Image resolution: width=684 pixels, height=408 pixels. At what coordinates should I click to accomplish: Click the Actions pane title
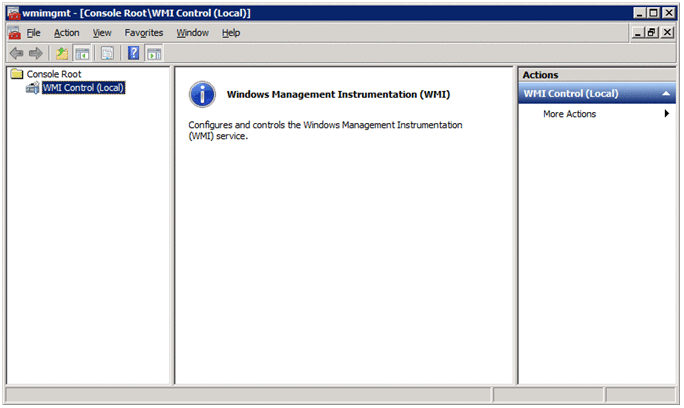click(x=540, y=75)
